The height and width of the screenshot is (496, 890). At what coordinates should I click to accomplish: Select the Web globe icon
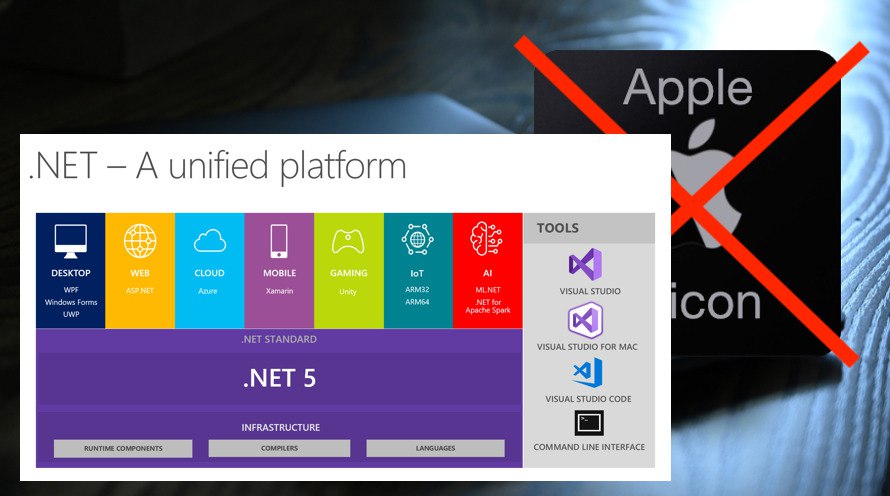pyautogui.click(x=140, y=241)
